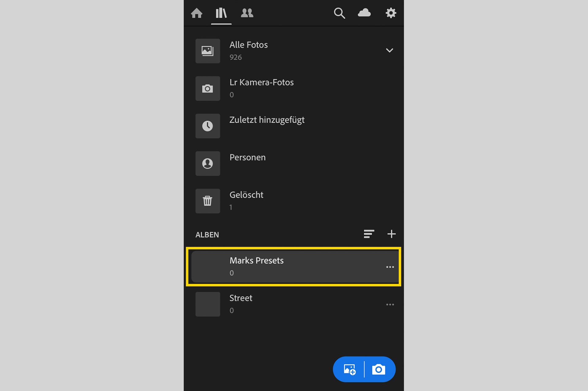Open the Street album options menu
The height and width of the screenshot is (391, 588).
(x=390, y=305)
